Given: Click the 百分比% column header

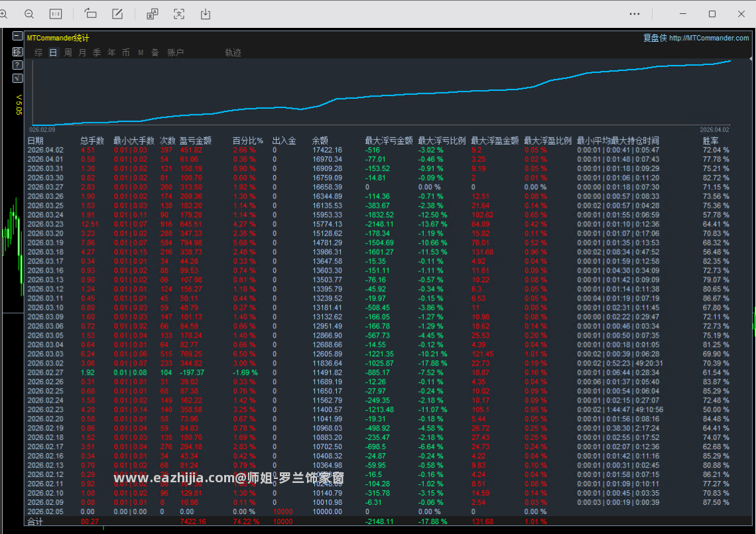Looking at the screenshot, I should click(248, 141).
